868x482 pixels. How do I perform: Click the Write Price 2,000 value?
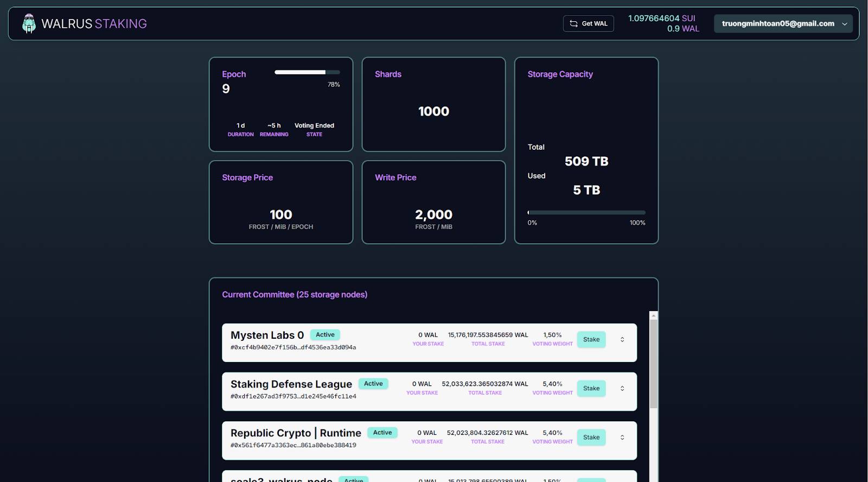point(433,214)
